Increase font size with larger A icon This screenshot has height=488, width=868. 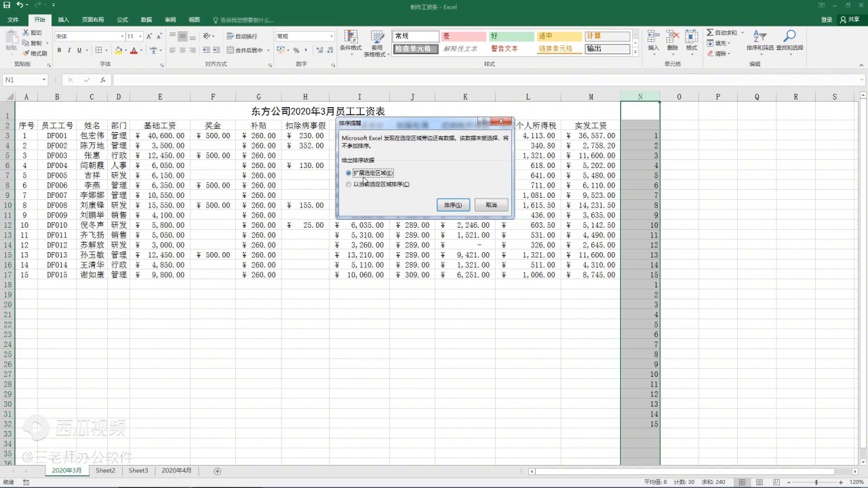[x=149, y=36]
